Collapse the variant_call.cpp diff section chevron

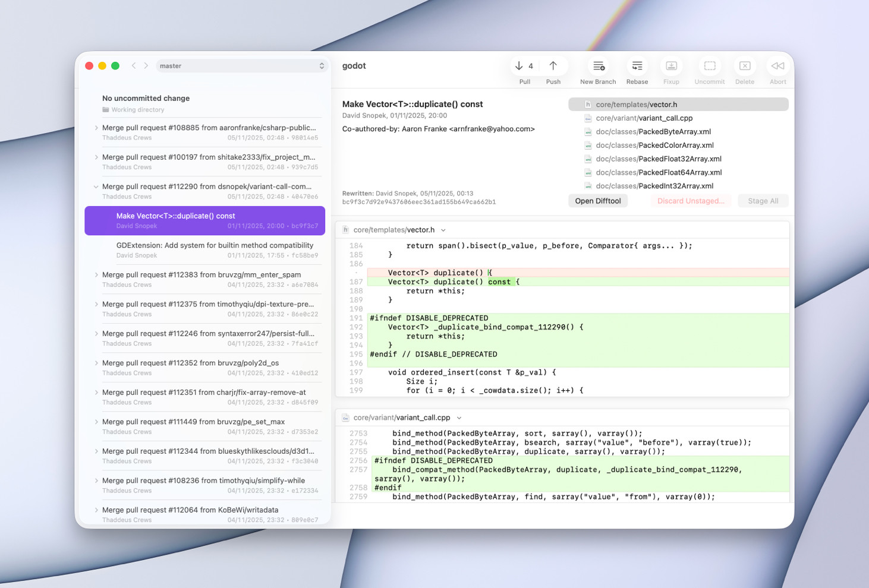459,418
